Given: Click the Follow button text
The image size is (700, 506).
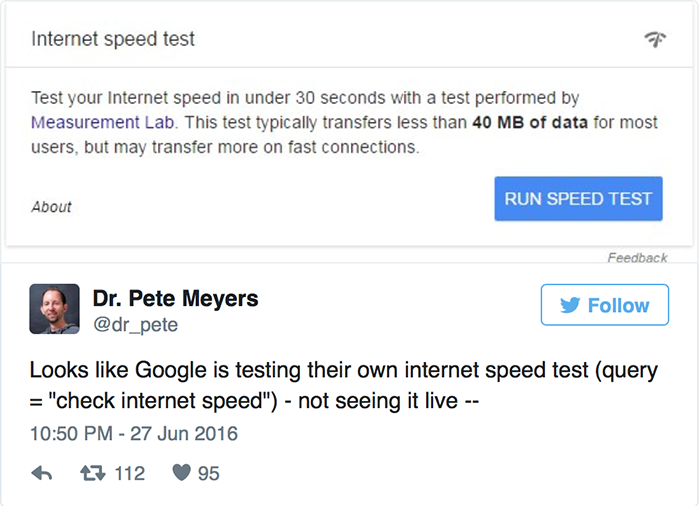Looking at the screenshot, I should [618, 306].
